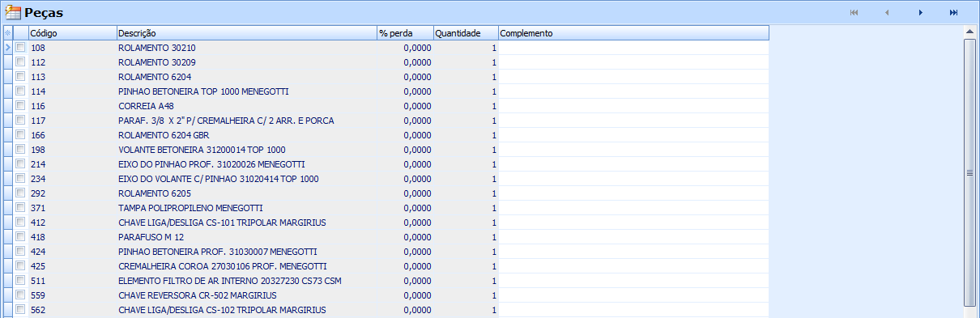Check the box for ROLAMENTO 6205
The image size is (980, 318).
pos(20,193)
